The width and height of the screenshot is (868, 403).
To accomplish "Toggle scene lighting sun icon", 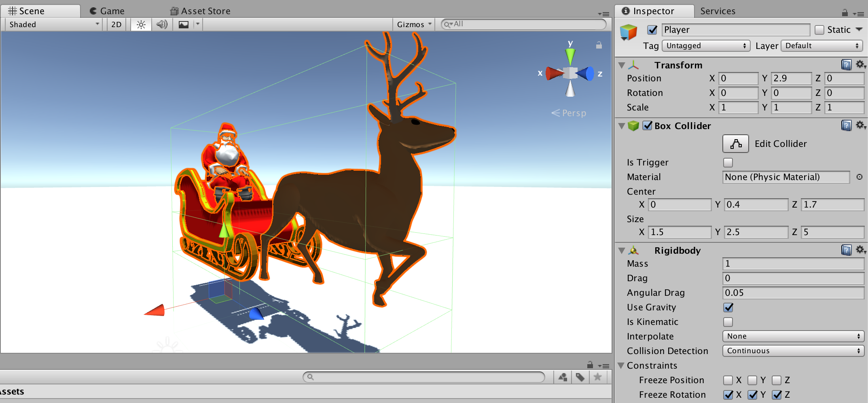I will tap(141, 25).
